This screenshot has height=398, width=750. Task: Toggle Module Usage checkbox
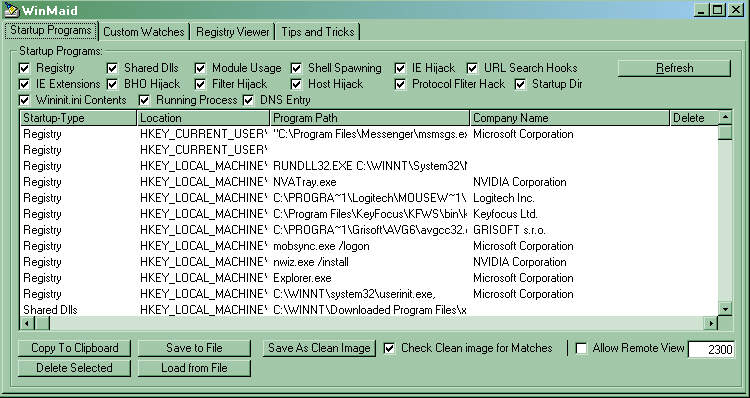(200, 68)
